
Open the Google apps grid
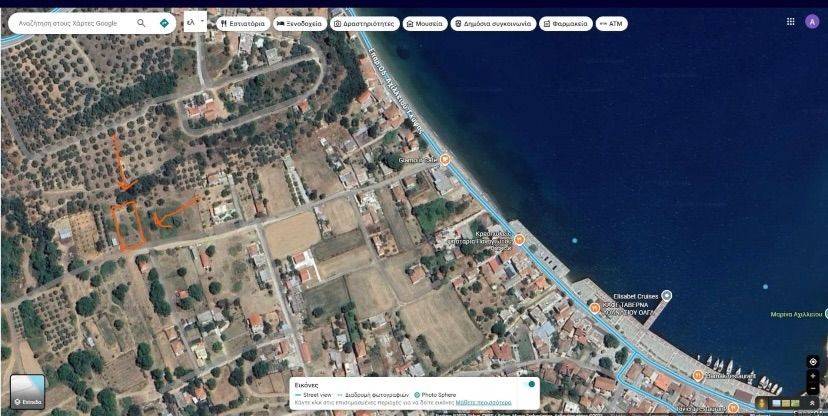pyautogui.click(x=791, y=21)
